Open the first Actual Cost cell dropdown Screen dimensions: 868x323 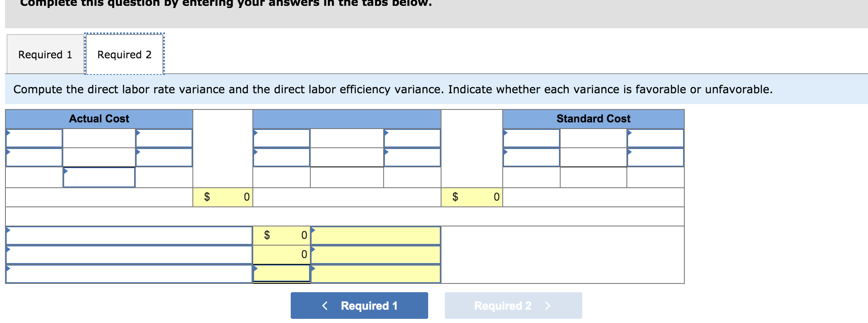pos(9,137)
